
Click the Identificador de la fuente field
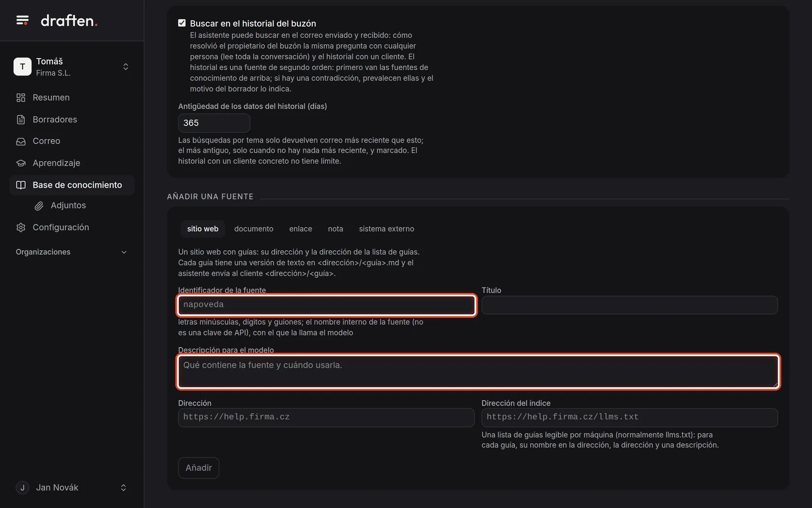click(x=326, y=305)
